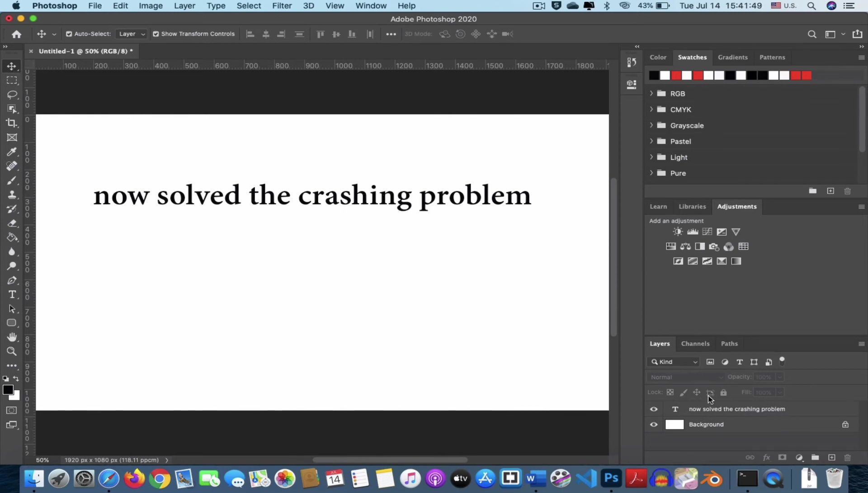
Task: Select the Rectangle shape tool
Action: point(12,323)
